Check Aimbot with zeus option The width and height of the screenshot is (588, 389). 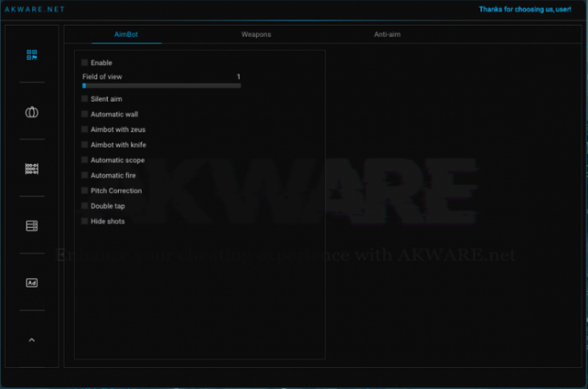click(84, 130)
